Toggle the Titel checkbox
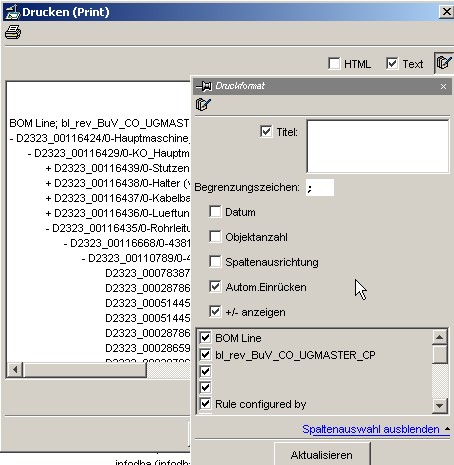454x465 pixels. [x=266, y=131]
